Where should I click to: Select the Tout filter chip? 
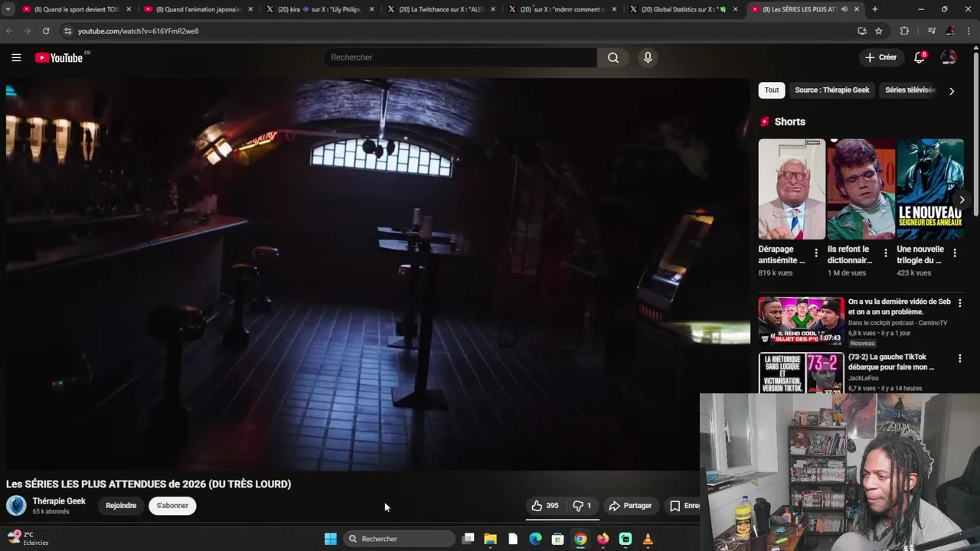(x=772, y=90)
